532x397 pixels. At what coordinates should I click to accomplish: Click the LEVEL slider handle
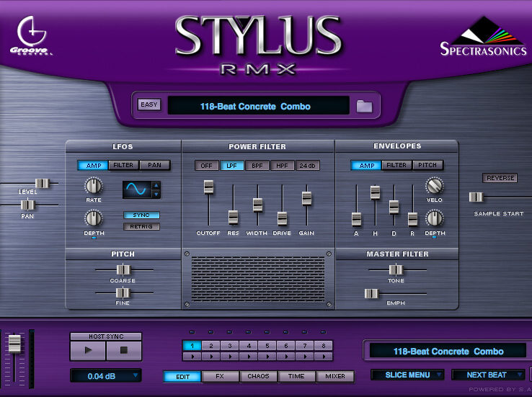coord(43,184)
